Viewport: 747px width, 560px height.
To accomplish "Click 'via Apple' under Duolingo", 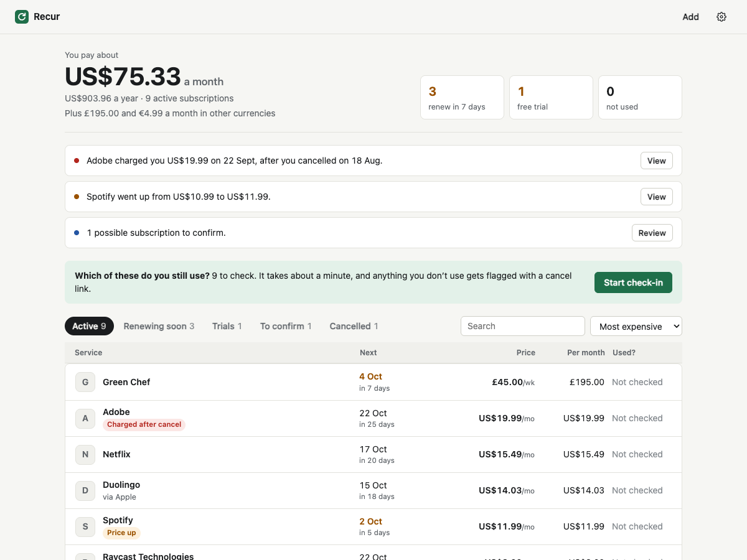I will click(x=120, y=497).
